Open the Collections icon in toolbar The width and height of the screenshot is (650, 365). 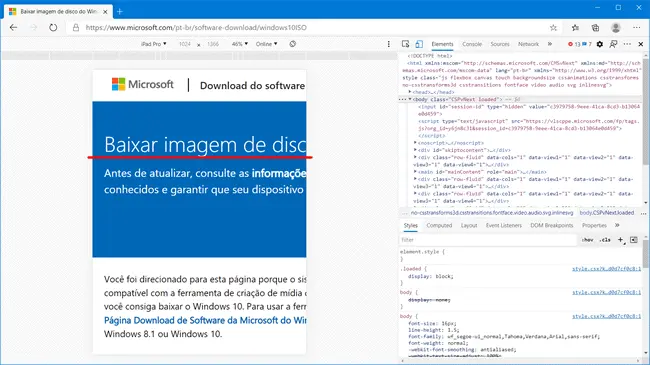pyautogui.click(x=595, y=28)
